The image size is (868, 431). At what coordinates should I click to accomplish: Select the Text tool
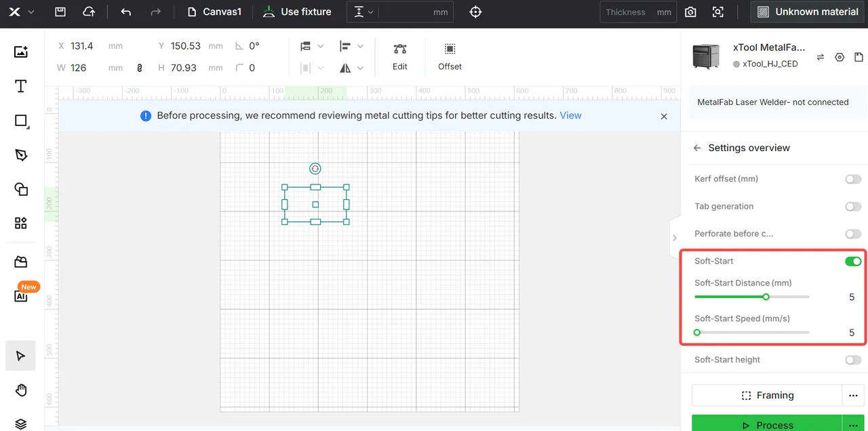[x=21, y=86]
